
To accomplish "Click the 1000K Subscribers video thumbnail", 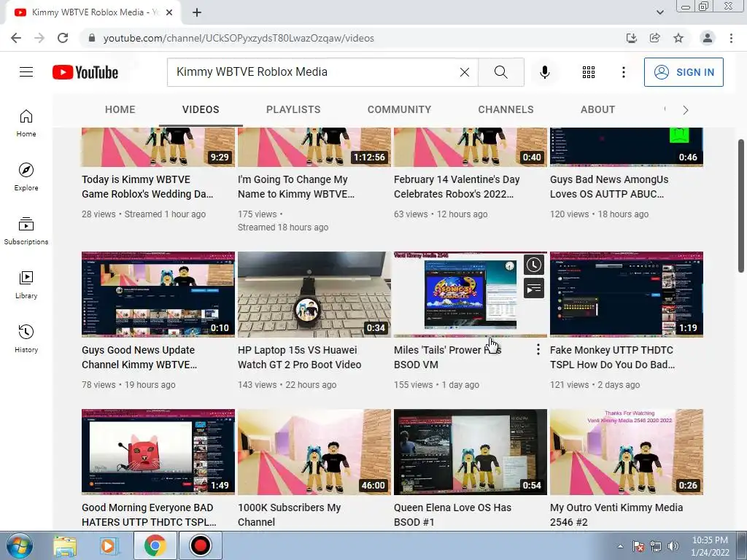I will (314, 452).
